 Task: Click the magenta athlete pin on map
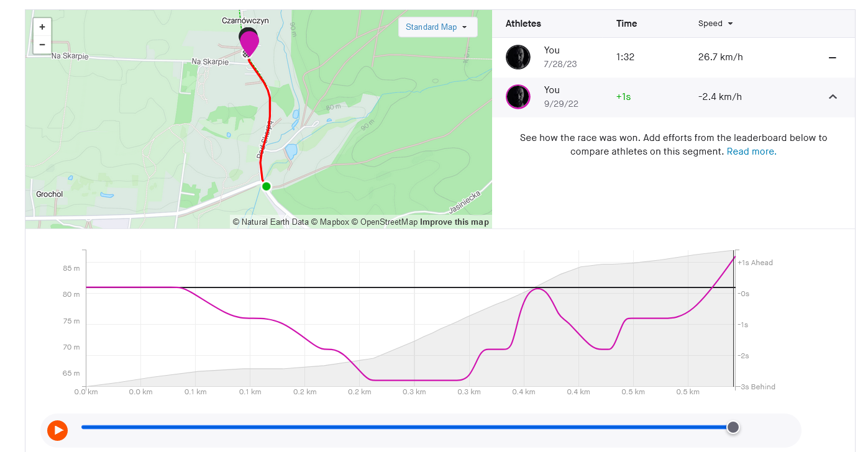click(x=250, y=43)
